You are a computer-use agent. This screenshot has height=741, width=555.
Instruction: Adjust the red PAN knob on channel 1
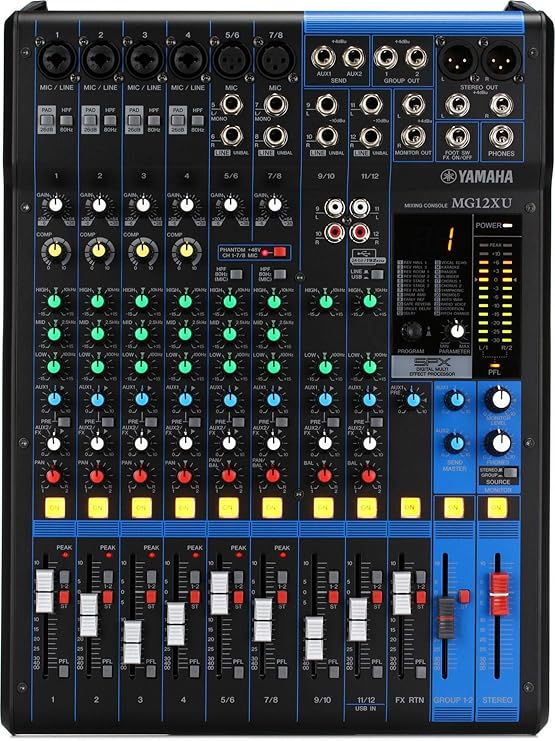53,476
